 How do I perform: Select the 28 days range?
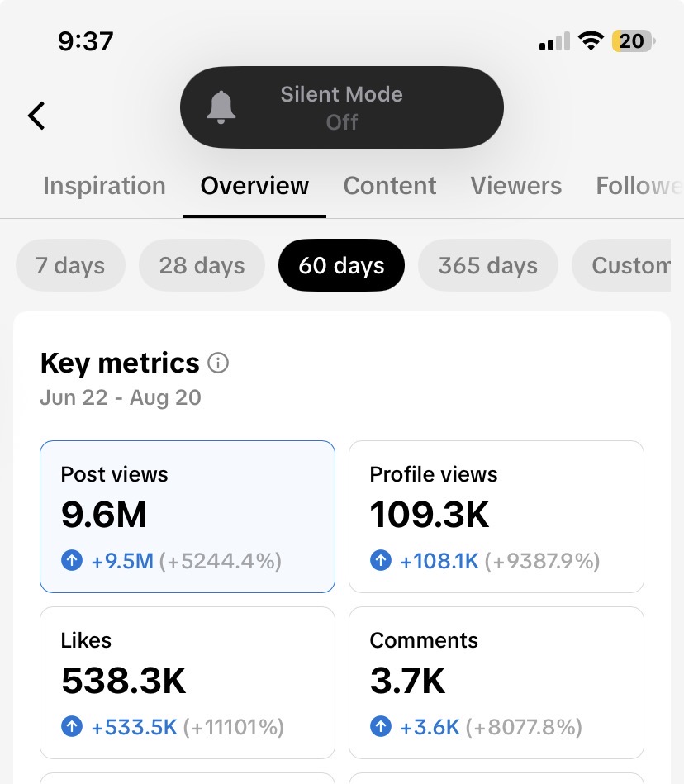[202, 265]
